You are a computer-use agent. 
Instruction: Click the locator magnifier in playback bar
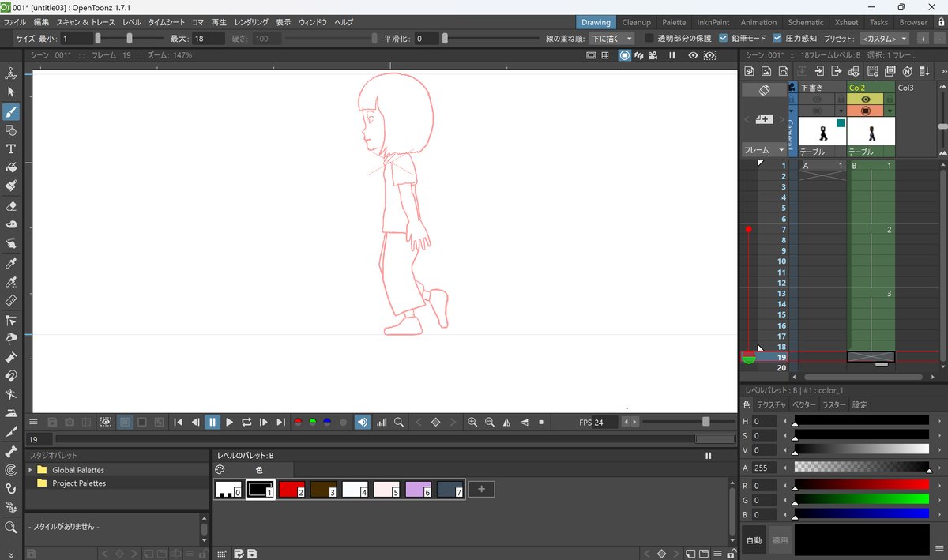[x=399, y=423]
